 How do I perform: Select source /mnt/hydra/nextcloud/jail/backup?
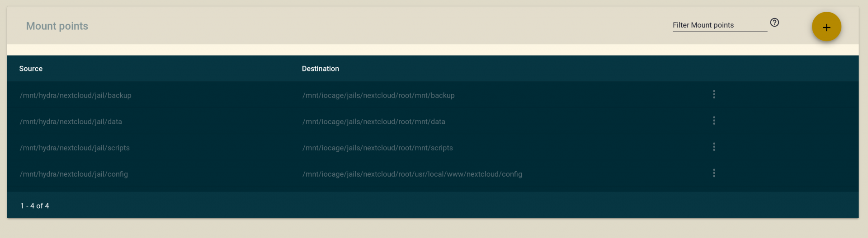point(75,95)
